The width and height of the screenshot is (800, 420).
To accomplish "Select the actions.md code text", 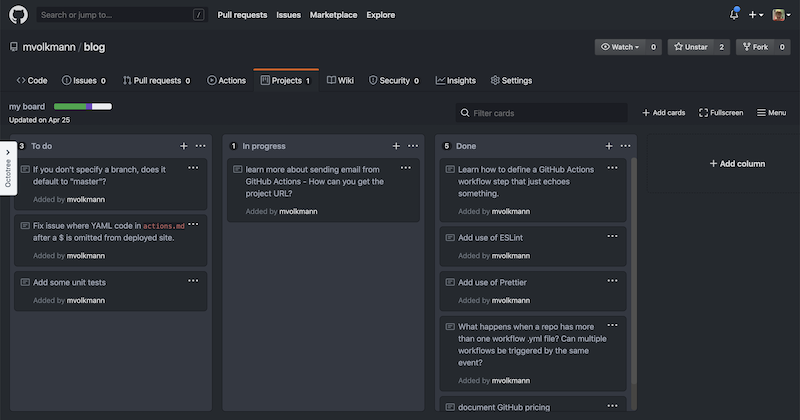I will coord(164,226).
